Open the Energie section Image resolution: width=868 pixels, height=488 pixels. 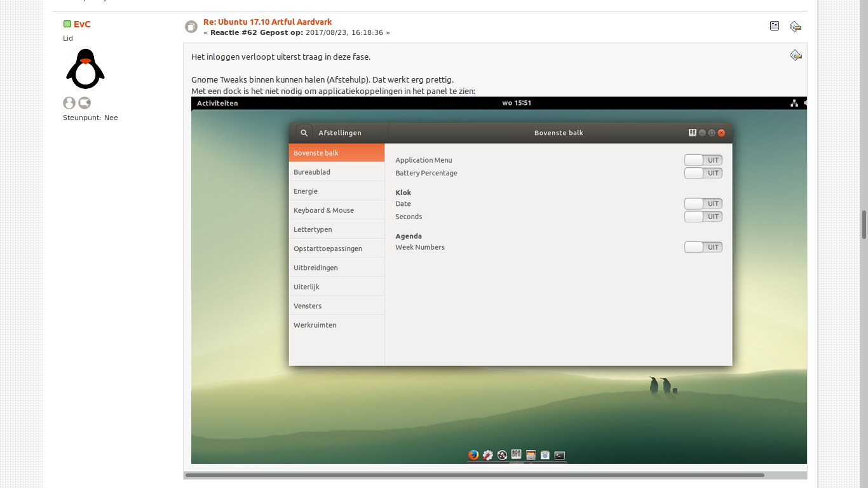[337, 191]
